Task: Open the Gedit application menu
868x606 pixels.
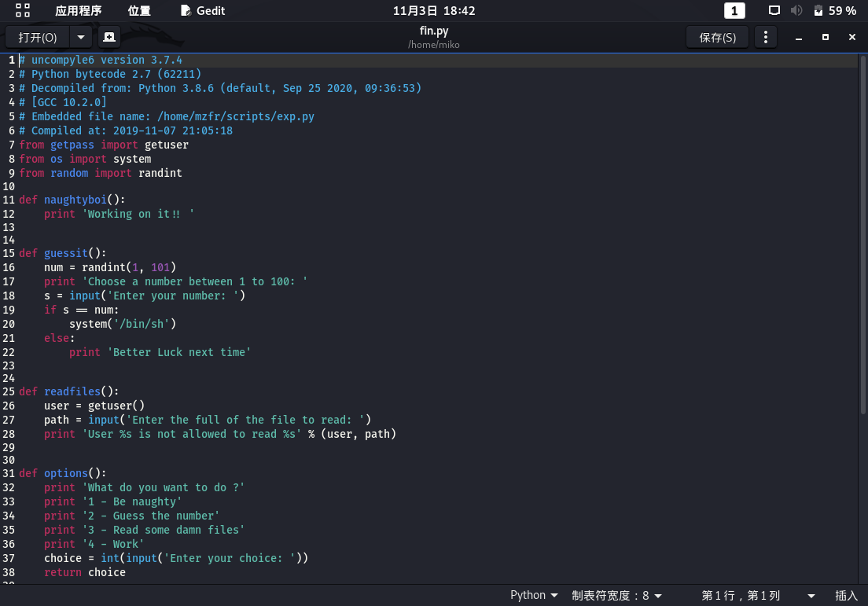Action: pos(203,10)
